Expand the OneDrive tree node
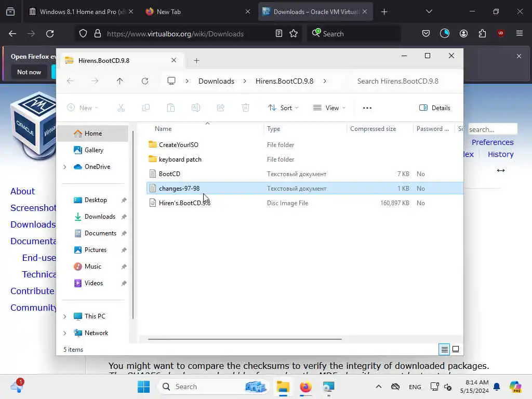 click(x=65, y=167)
